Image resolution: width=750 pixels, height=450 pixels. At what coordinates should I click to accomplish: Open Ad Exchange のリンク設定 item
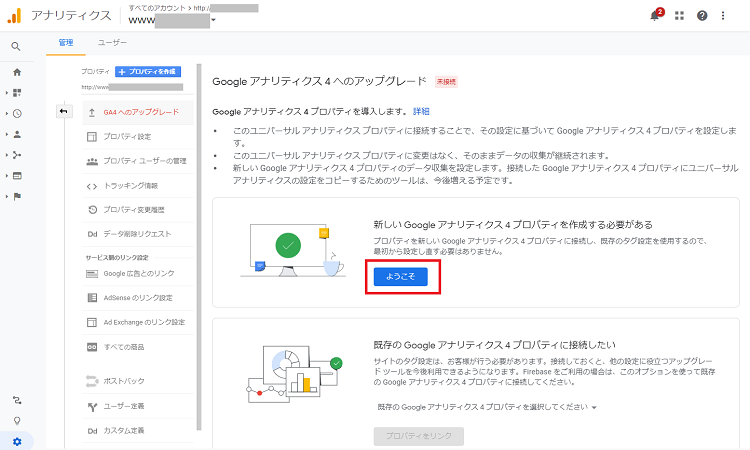pyautogui.click(x=138, y=322)
